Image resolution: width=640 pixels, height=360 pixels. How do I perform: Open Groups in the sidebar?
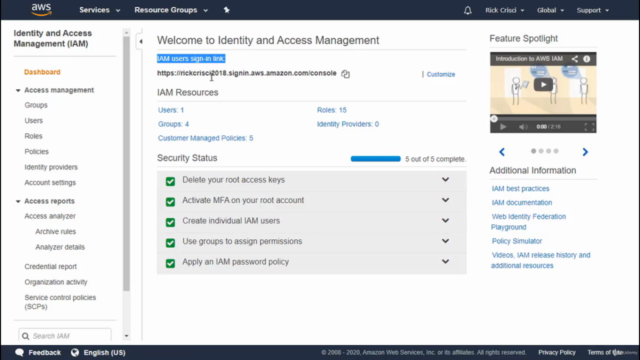pyautogui.click(x=36, y=105)
